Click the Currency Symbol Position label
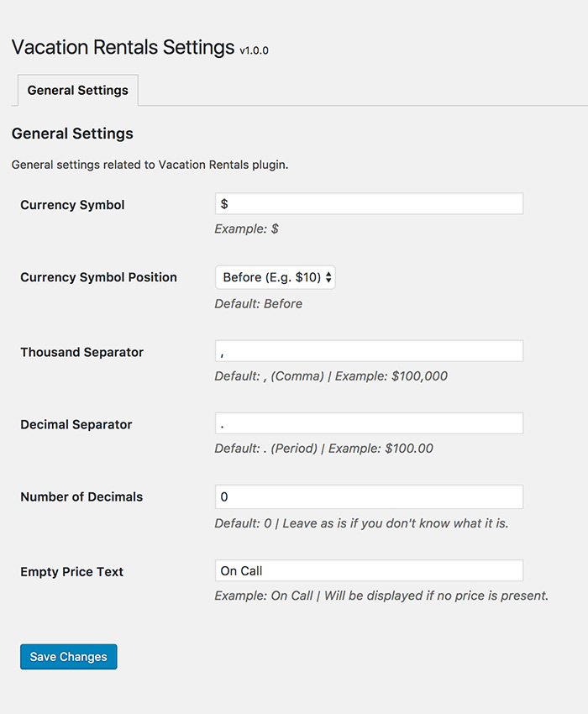588x714 pixels. click(x=98, y=277)
